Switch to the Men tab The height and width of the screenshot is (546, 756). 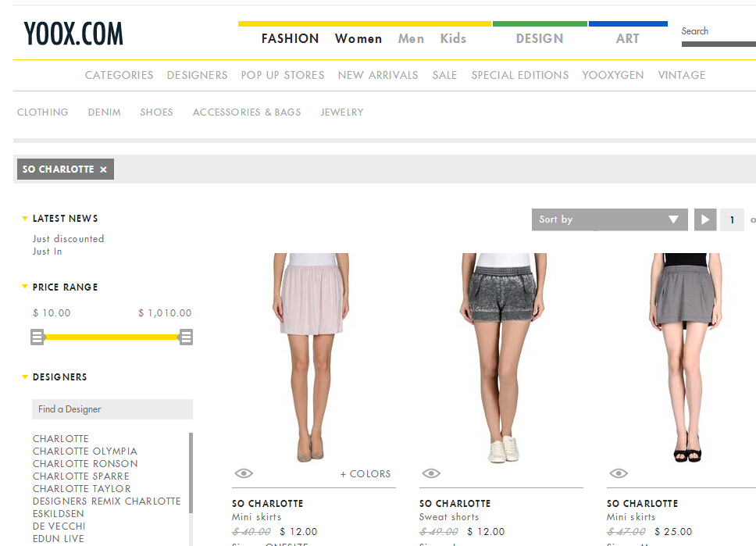[x=411, y=38]
